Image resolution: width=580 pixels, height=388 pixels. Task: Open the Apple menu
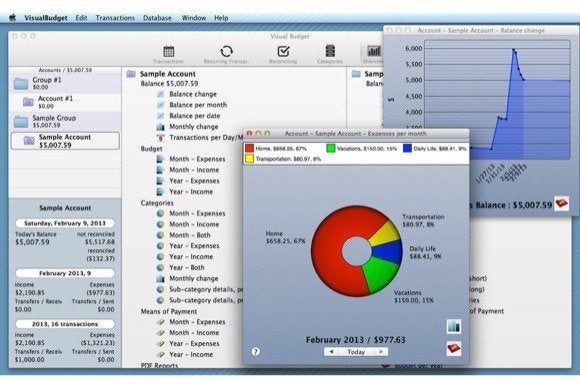[13, 18]
